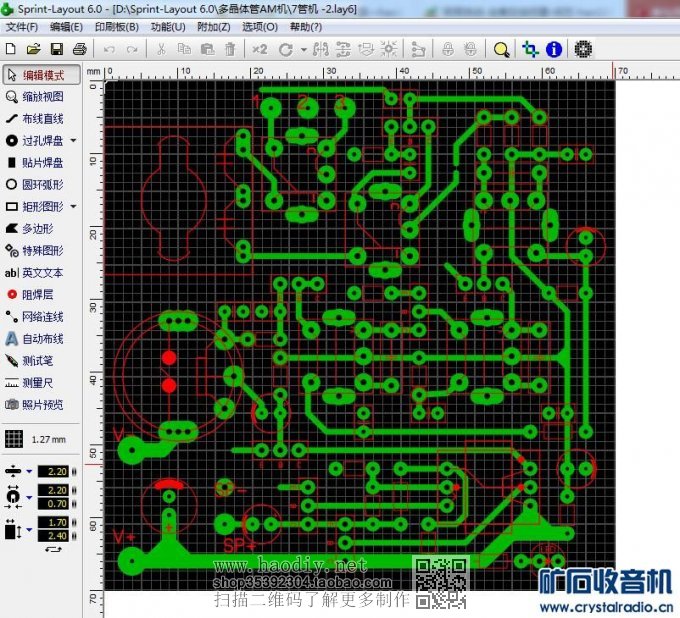Viewport: 680px width, 618px height.
Task: Open the 文件(F) menu
Action: (x=22, y=27)
